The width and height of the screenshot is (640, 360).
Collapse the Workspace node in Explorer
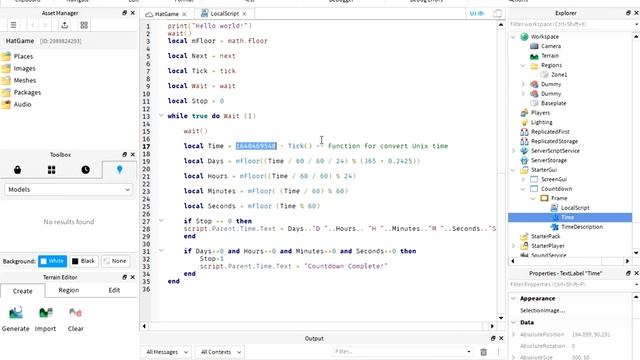[x=513, y=37]
